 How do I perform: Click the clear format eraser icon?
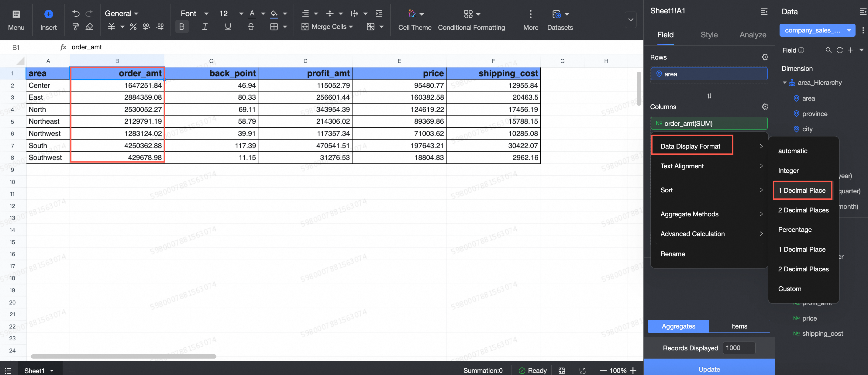[89, 27]
